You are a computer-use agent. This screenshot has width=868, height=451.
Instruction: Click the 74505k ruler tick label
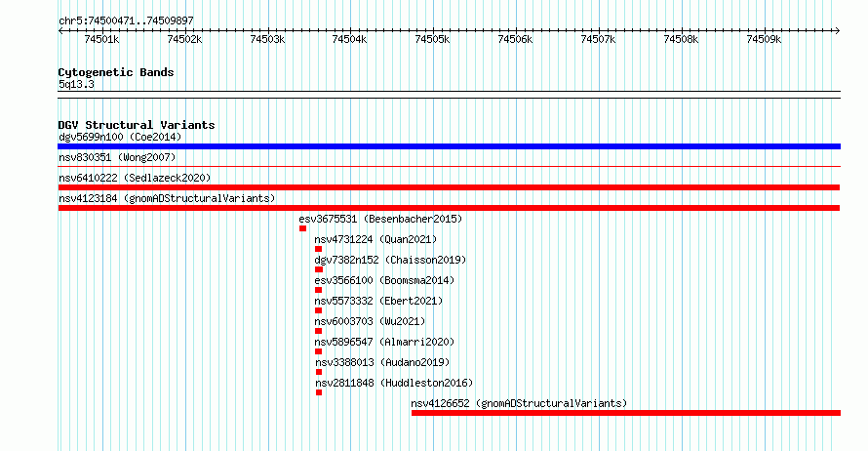tap(432, 39)
